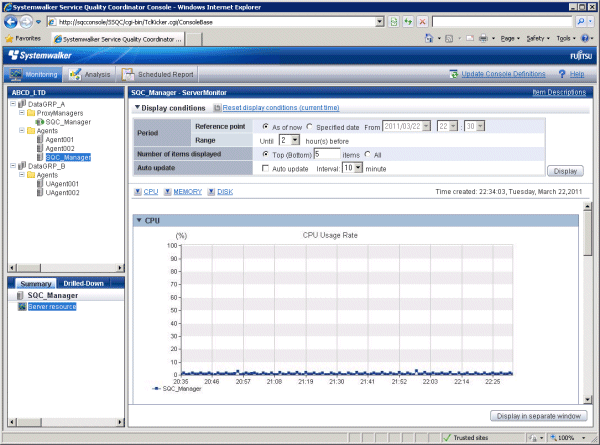
Task: Click the UAgent001 server icon
Action: point(40,183)
